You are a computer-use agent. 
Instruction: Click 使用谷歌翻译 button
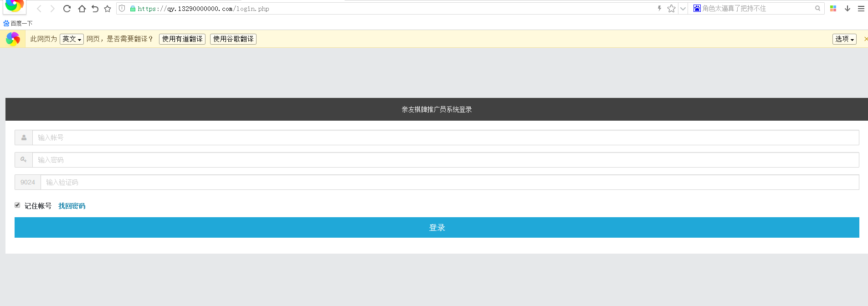pyautogui.click(x=233, y=39)
